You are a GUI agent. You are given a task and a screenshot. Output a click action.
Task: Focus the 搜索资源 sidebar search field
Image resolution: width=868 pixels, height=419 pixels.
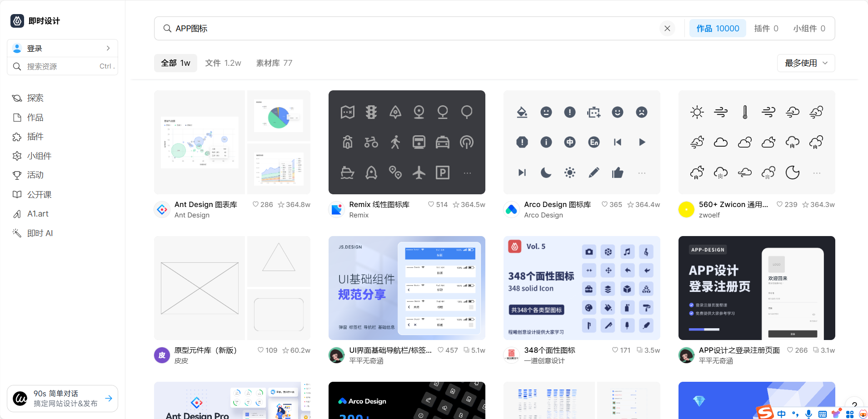tap(63, 66)
